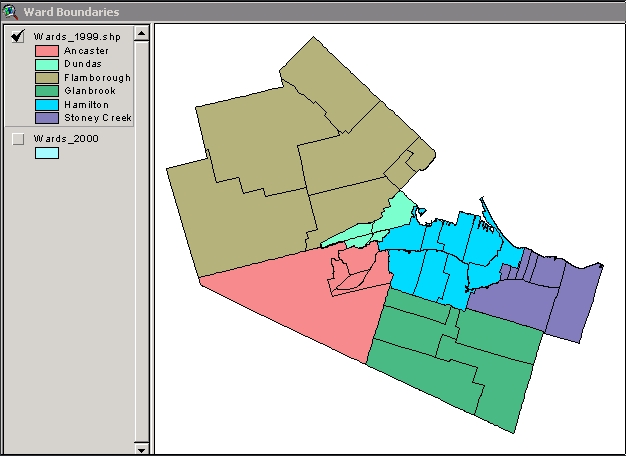Viewport: 626px width, 456px height.
Task: Click the Hamilton legend label
Action: 86,105
